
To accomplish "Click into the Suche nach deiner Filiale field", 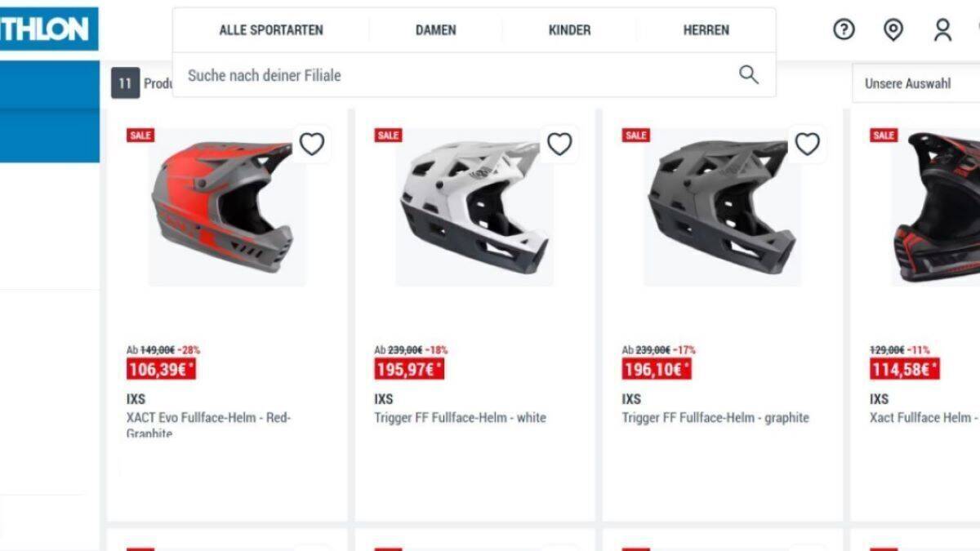I will click(457, 75).
